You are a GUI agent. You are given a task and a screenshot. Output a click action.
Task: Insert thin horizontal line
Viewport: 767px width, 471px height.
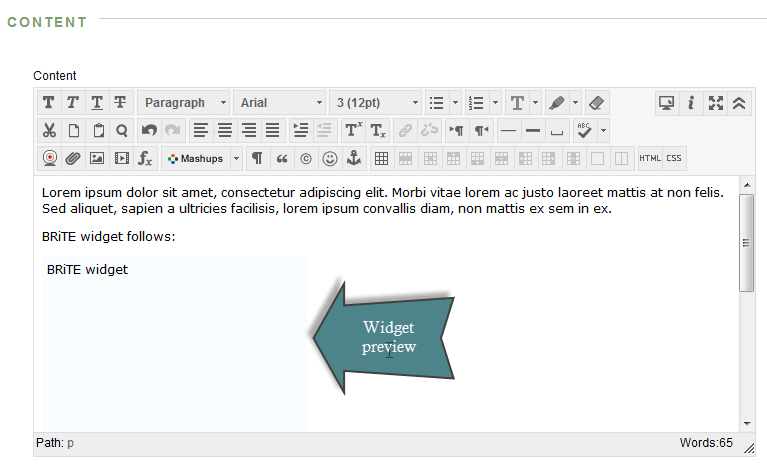(509, 131)
